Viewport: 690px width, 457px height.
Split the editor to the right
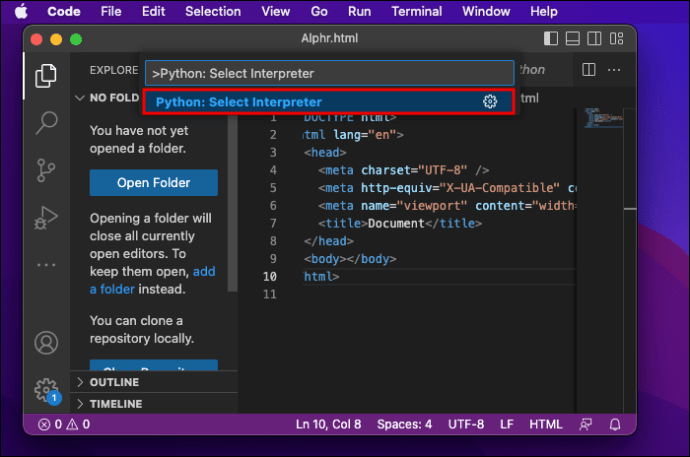588,69
